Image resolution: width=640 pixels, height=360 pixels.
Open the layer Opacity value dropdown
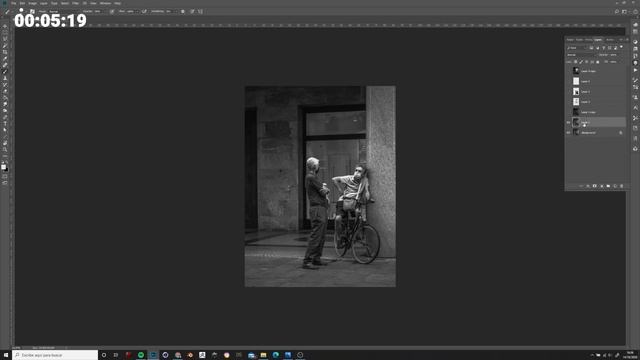615,55
